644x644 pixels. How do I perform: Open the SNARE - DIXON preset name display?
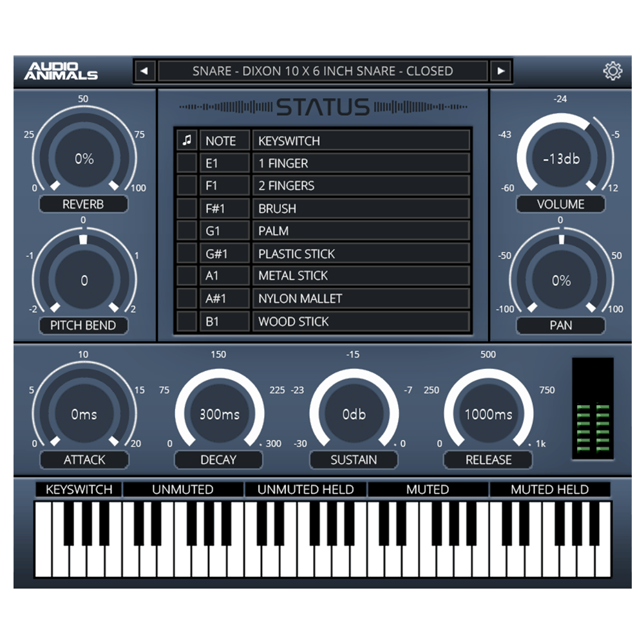[322, 71]
